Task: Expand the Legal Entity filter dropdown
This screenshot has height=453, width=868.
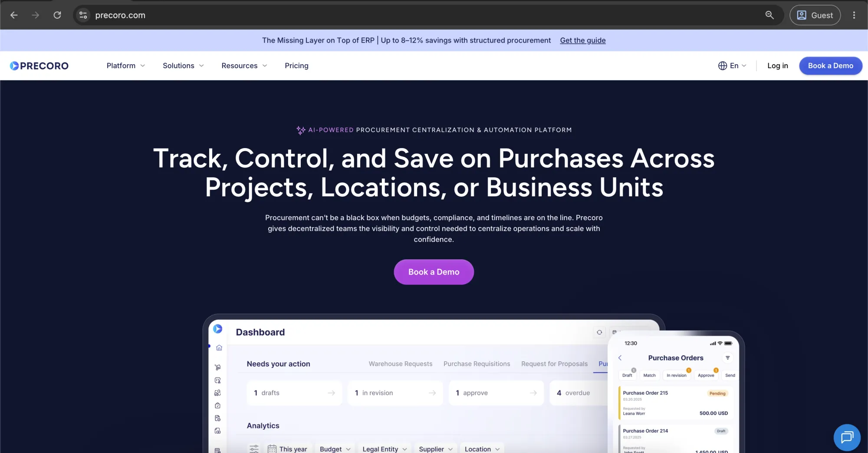Action: coord(385,449)
